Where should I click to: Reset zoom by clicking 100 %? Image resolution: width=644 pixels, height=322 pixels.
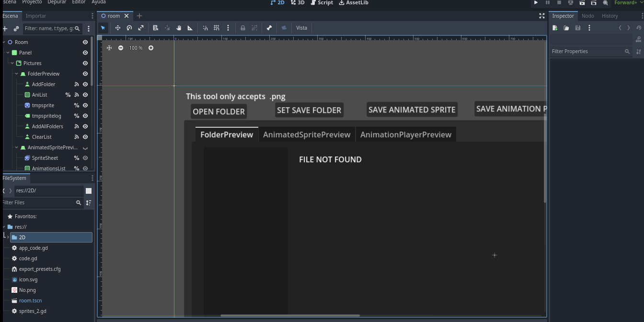click(x=136, y=48)
